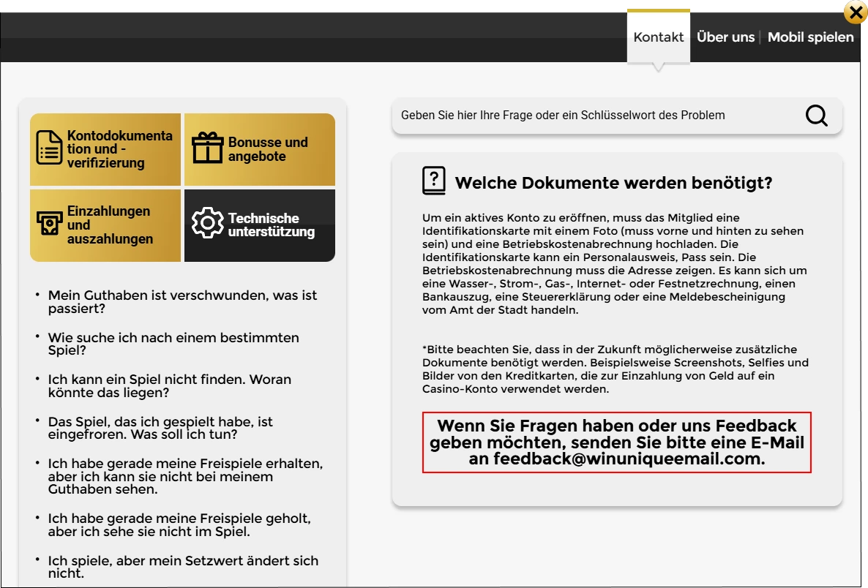Open 'Wie suche ich nach einem bestimmten Spiel?'

[x=173, y=344]
